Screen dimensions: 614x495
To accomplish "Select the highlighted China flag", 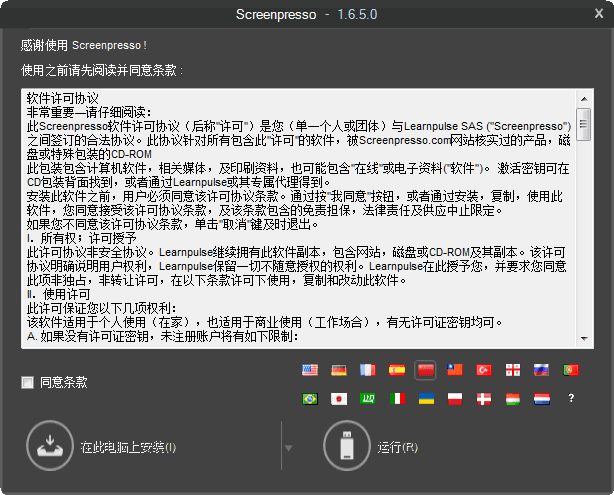I will click(x=425, y=370).
